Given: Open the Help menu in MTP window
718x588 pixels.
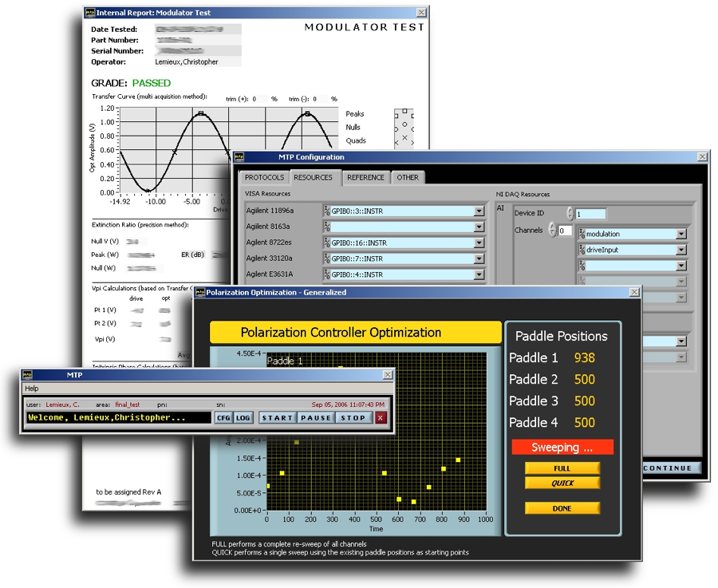Looking at the screenshot, I should click(x=32, y=389).
